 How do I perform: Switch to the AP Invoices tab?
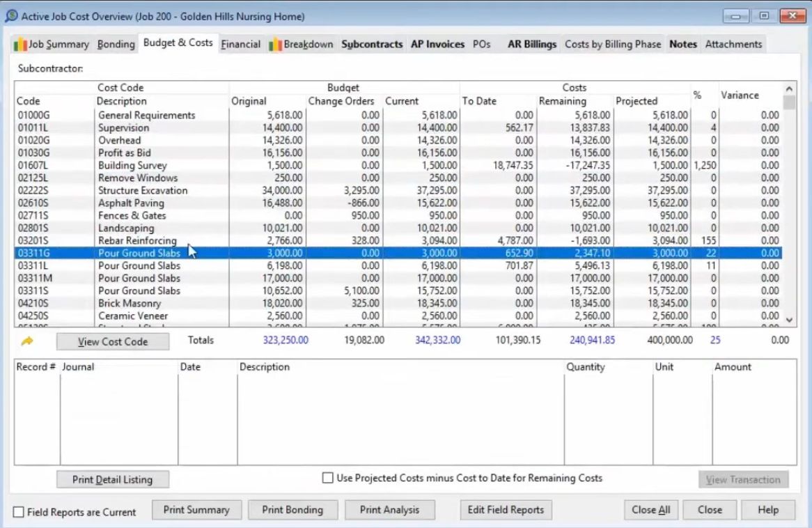pyautogui.click(x=437, y=45)
